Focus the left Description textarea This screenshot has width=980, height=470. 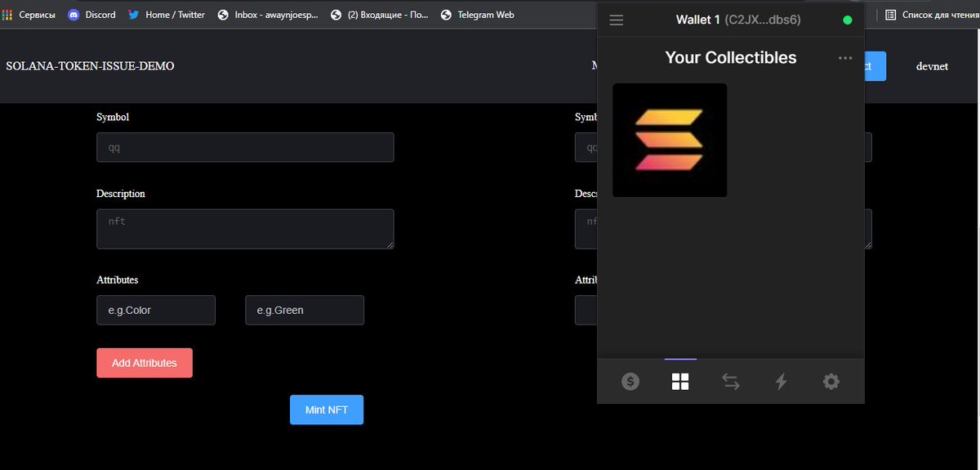click(x=245, y=229)
